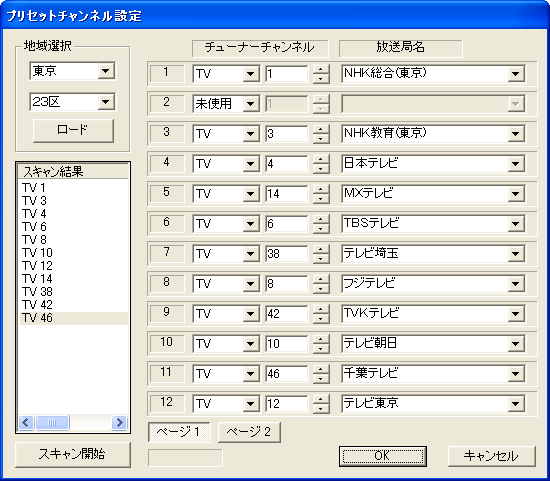
Task: Expand station name dropdown for NHK総合(東京)
Action: click(516, 74)
